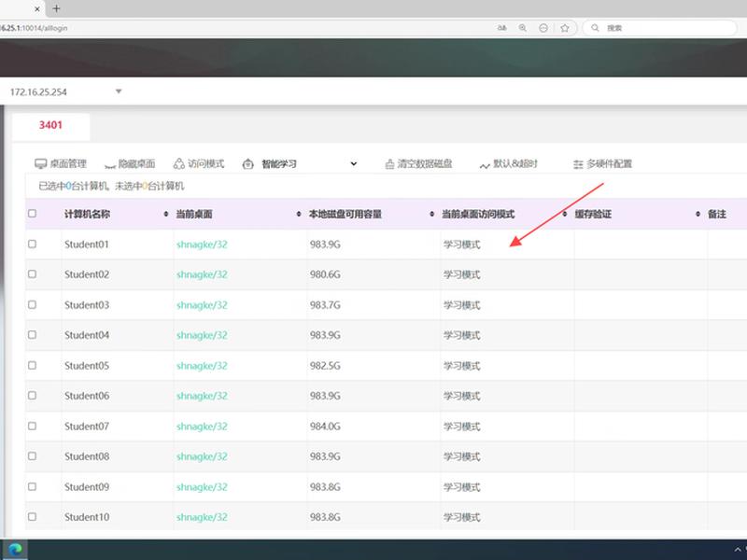This screenshot has width=747, height=560.
Task: Show hidden system tray icons chevron
Action: (x=738, y=550)
